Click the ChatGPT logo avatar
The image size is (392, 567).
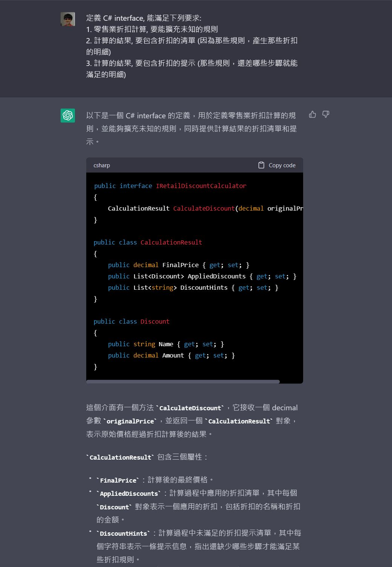coord(68,115)
